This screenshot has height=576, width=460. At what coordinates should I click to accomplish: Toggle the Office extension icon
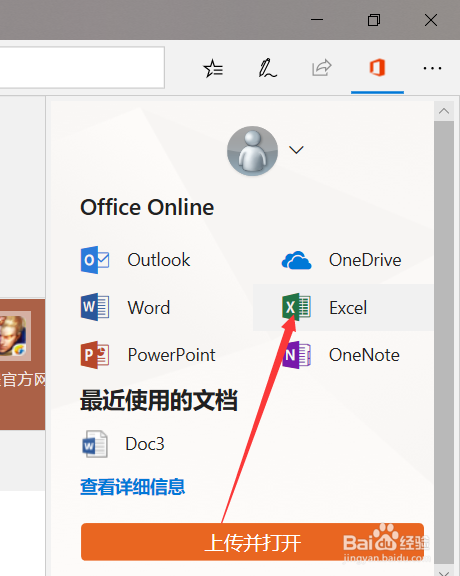point(377,68)
